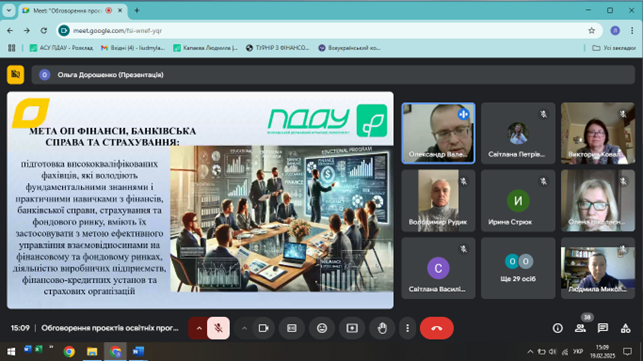
Task: Select Володимир Рудик participant tile
Action: pyautogui.click(x=438, y=201)
